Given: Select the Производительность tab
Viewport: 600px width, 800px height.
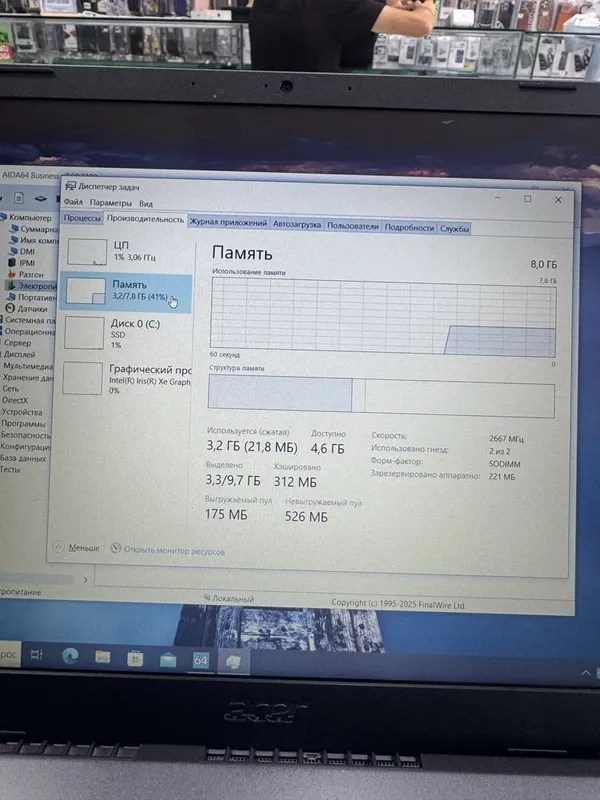Looking at the screenshot, I should coord(145,219).
